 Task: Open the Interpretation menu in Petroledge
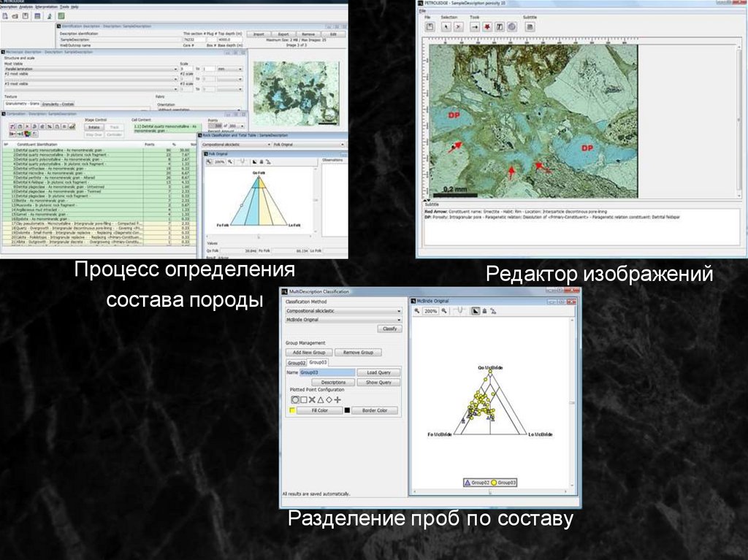[x=47, y=7]
